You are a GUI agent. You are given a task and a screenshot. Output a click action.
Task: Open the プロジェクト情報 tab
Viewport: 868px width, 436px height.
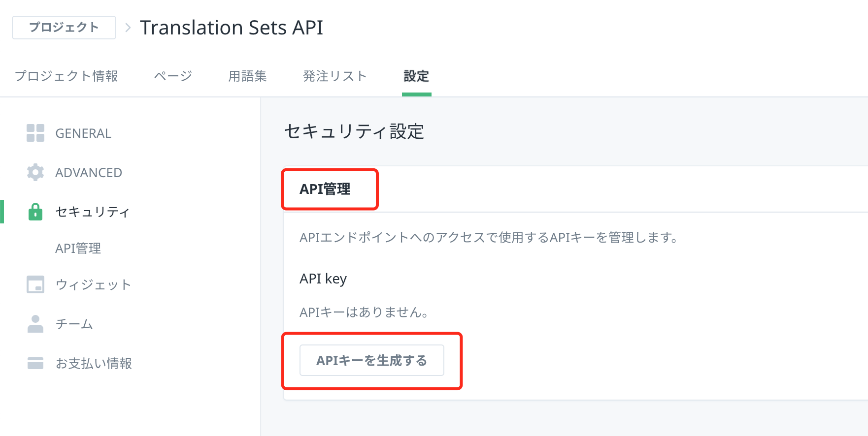67,76
